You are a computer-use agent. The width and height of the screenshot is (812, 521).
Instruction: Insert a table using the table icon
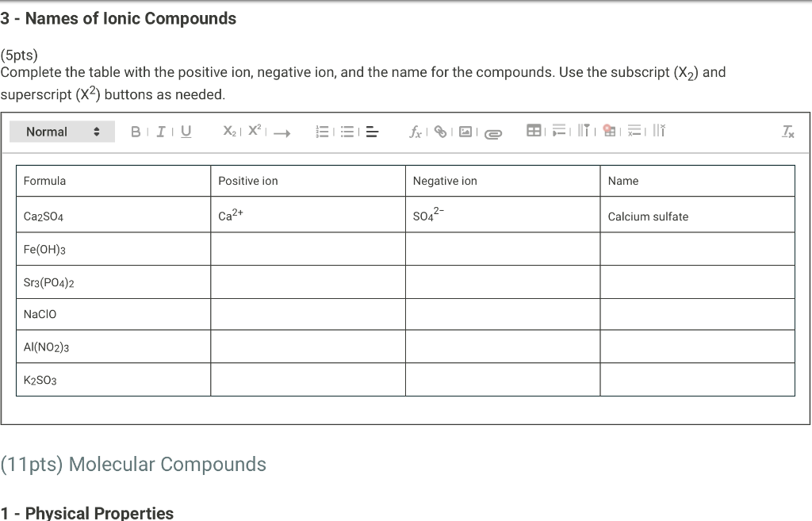[535, 132]
